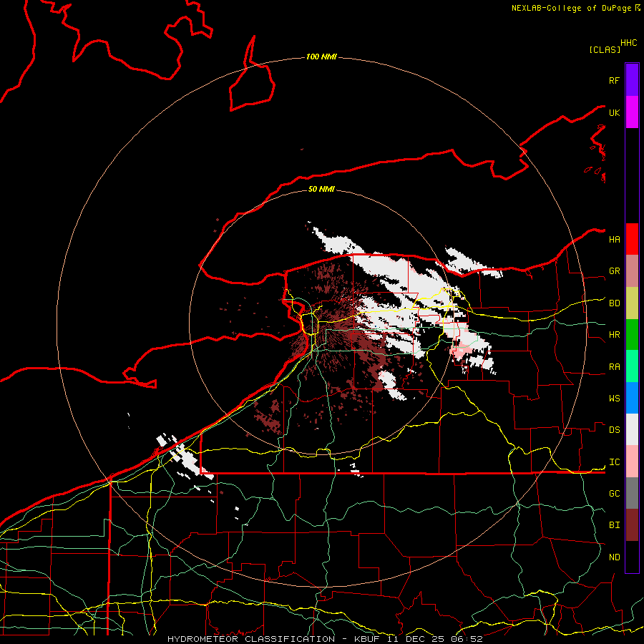The width and height of the screenshot is (644, 644).
Task: Click the RA legend label
Action: 614,366
